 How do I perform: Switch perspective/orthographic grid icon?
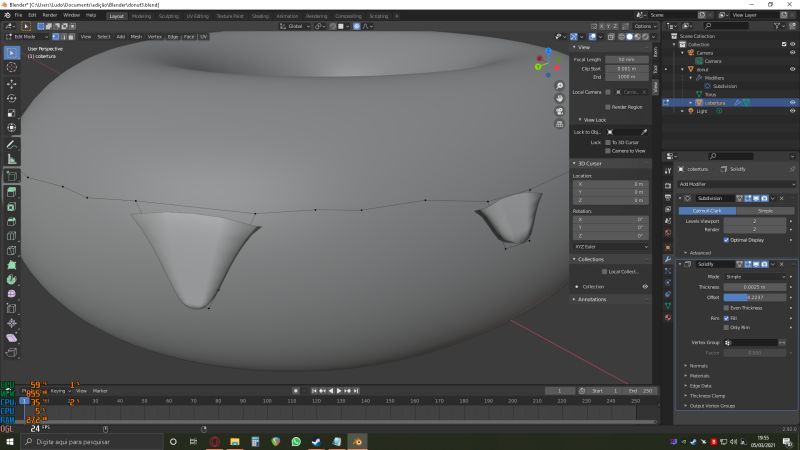pos(559,124)
